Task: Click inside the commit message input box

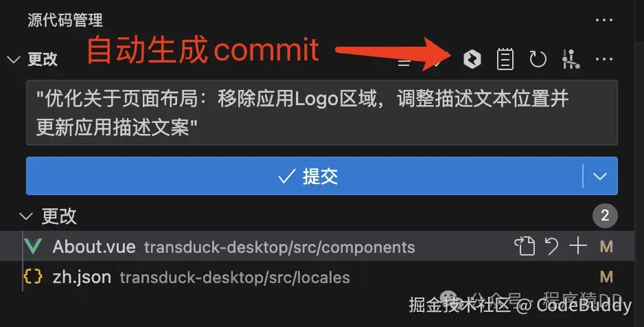Action: [321, 113]
